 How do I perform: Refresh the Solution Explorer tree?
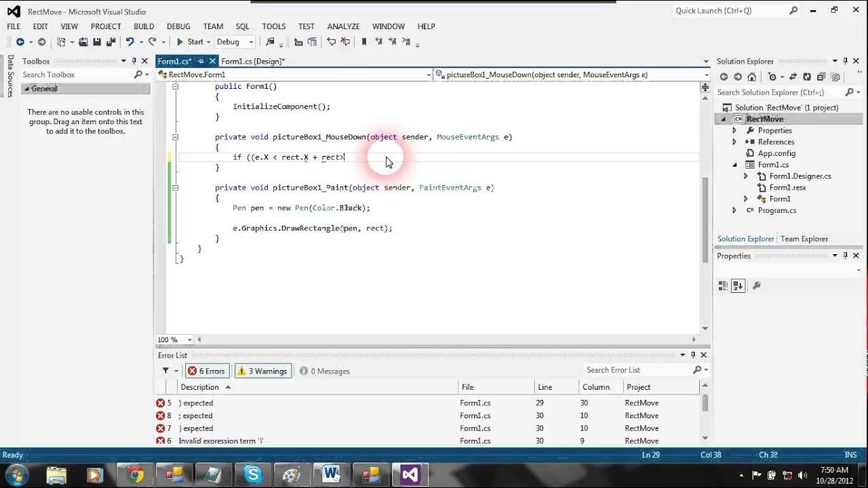tap(807, 77)
